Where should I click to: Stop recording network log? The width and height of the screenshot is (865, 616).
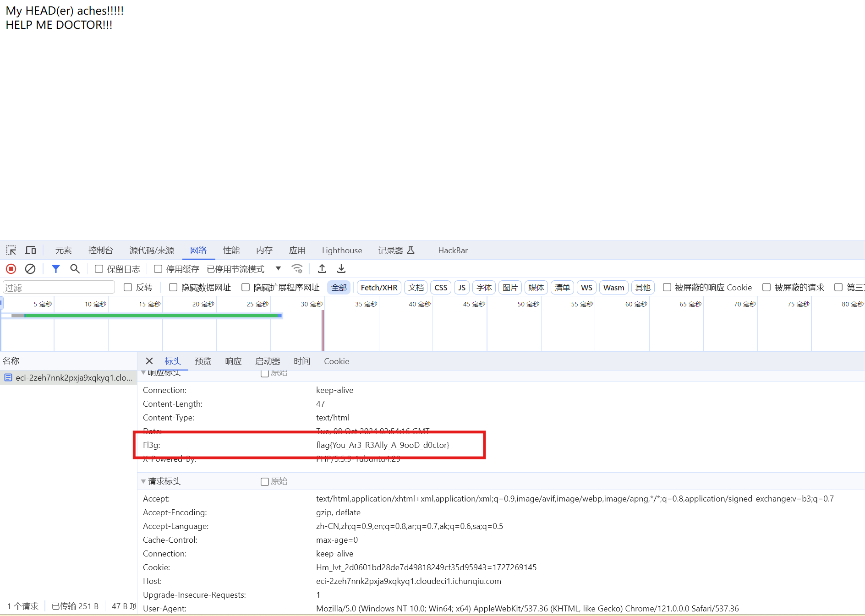coord(11,269)
